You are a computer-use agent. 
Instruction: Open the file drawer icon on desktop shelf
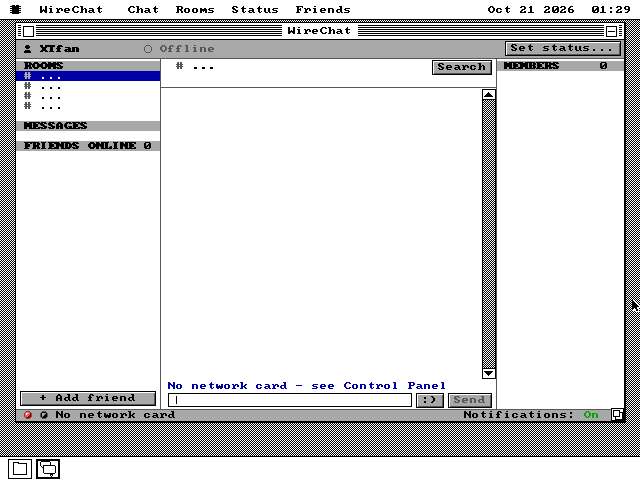point(20,469)
